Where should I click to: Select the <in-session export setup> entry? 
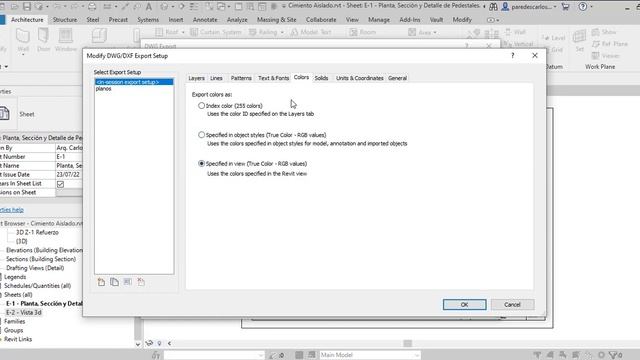point(134,82)
